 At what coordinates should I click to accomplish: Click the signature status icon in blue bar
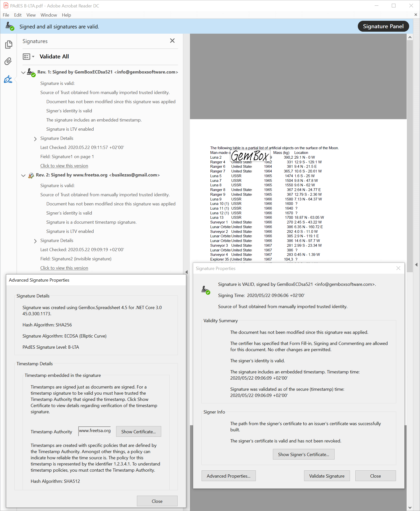(10, 26)
